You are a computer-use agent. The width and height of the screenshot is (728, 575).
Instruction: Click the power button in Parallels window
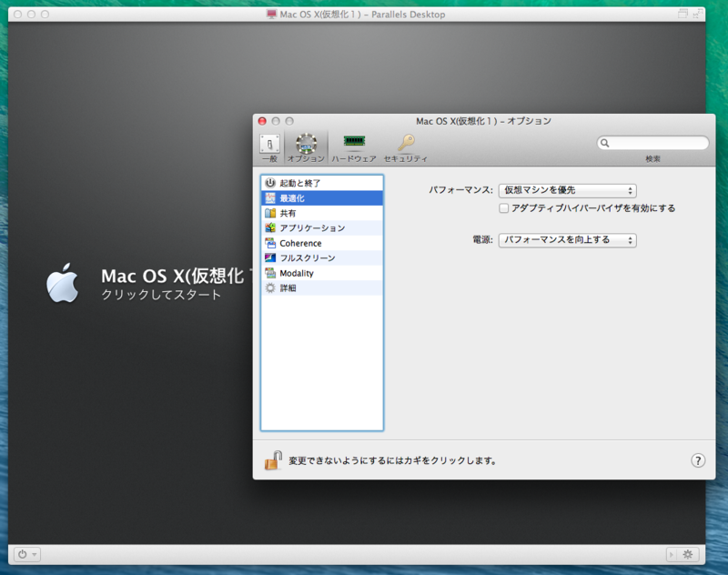point(22,554)
